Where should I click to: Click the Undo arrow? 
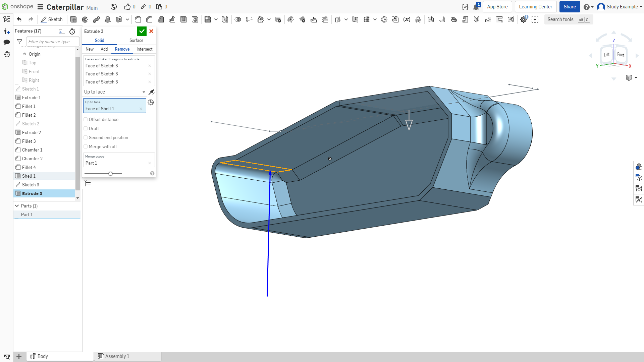coord(19,19)
